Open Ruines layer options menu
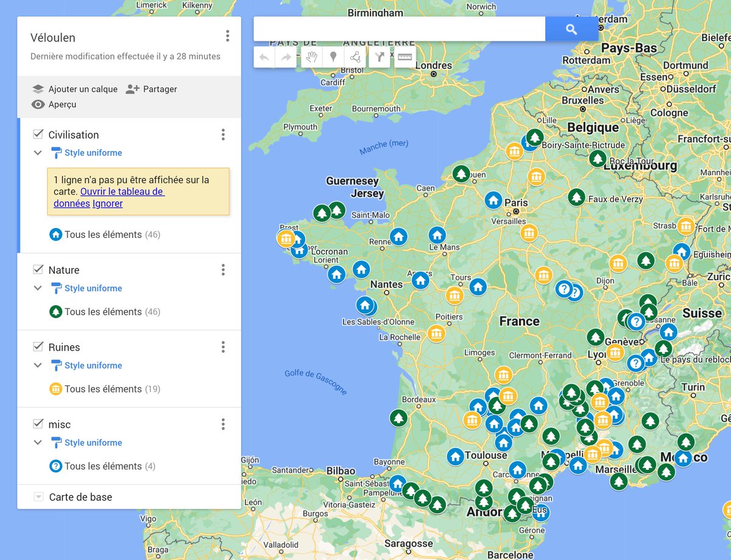 223,347
